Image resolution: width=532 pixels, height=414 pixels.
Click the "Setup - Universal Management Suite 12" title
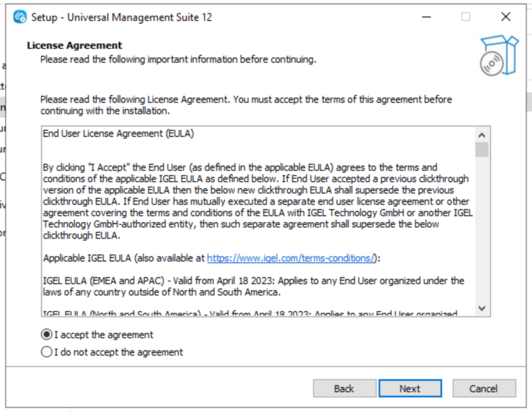coord(122,17)
